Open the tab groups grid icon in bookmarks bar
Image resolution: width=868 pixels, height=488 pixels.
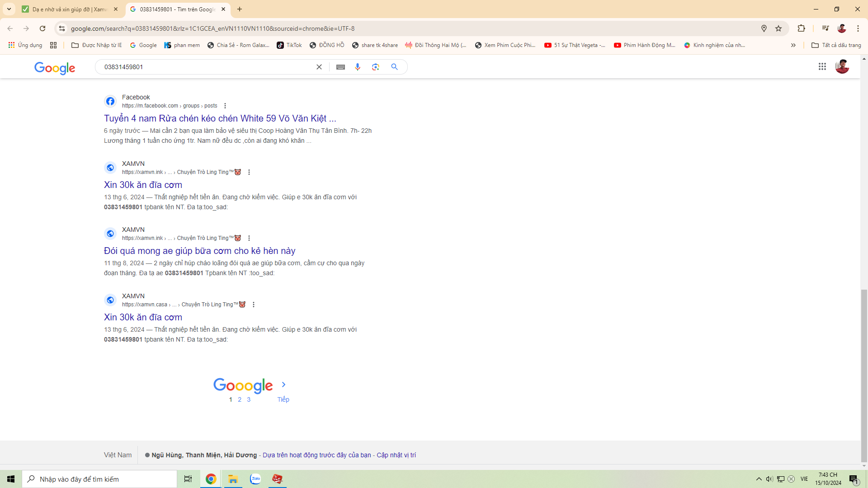pos(53,45)
